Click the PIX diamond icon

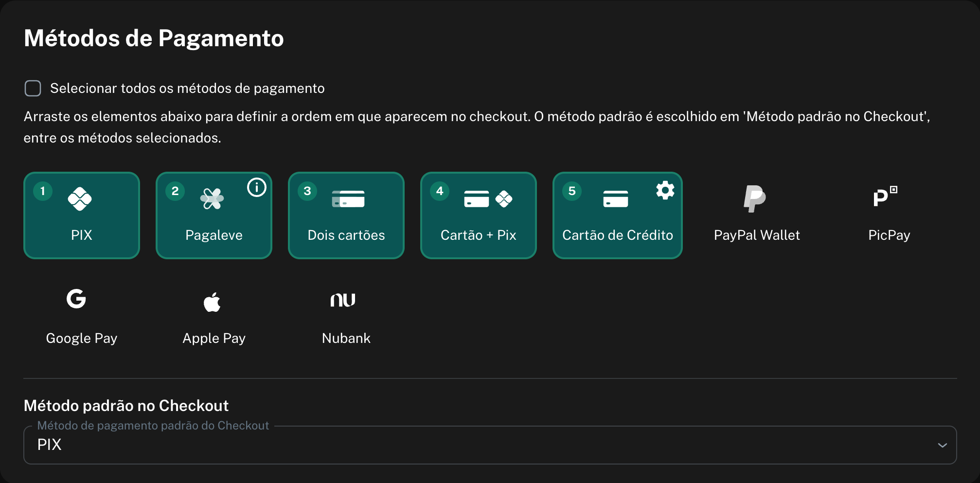pyautogui.click(x=80, y=199)
